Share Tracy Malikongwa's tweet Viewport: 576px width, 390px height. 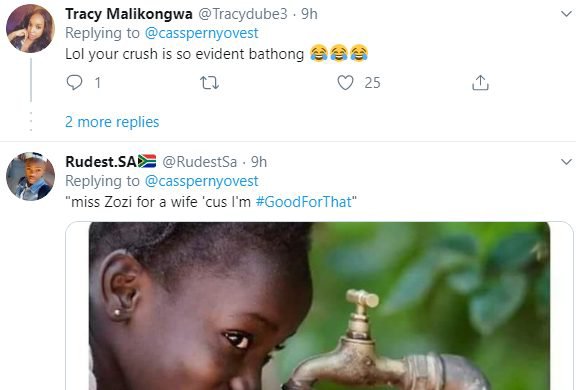480,83
